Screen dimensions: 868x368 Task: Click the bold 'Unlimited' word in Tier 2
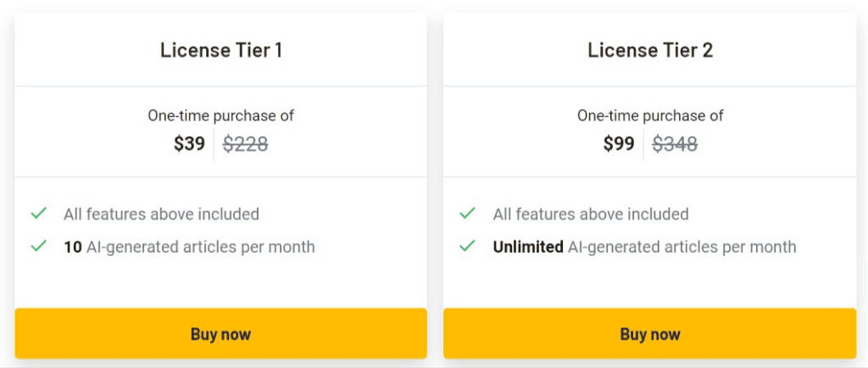pyautogui.click(x=528, y=247)
